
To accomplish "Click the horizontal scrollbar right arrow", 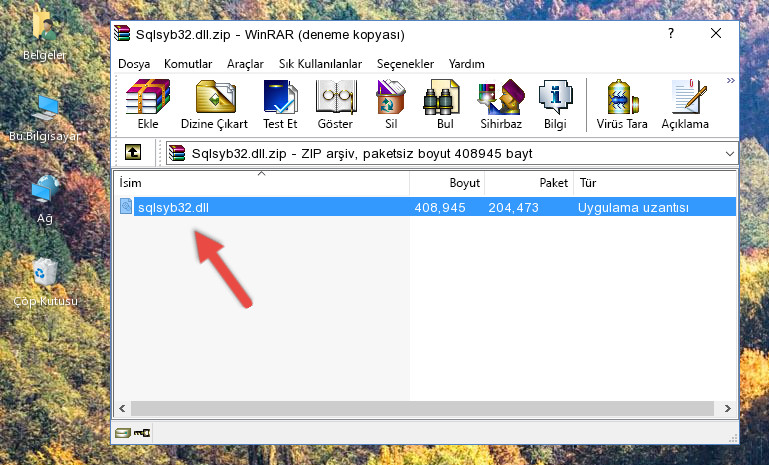I will click(x=727, y=408).
